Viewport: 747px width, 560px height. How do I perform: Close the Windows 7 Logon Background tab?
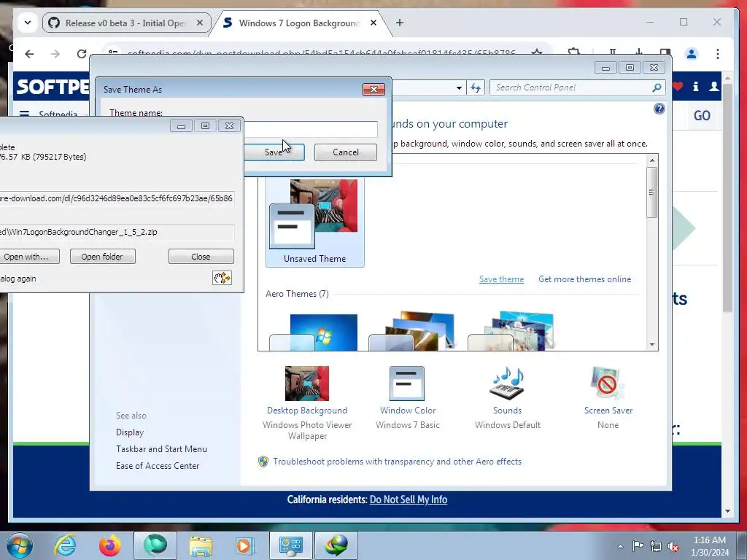coord(373,23)
